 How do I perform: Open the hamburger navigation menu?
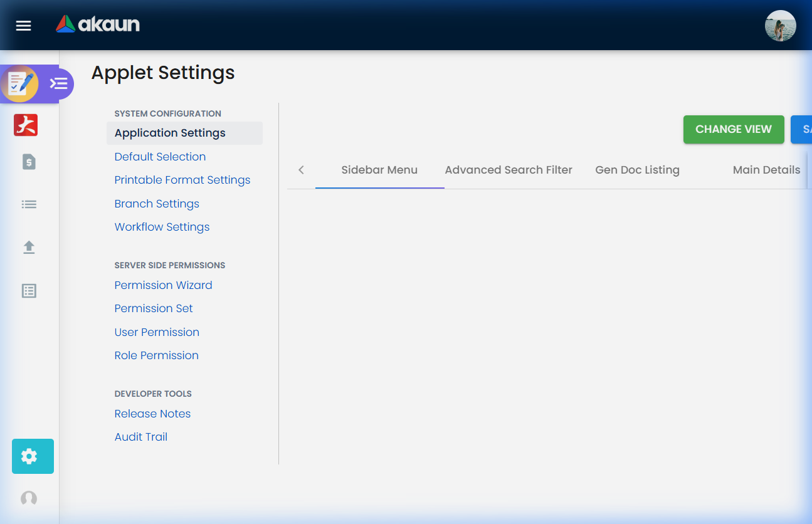point(23,25)
